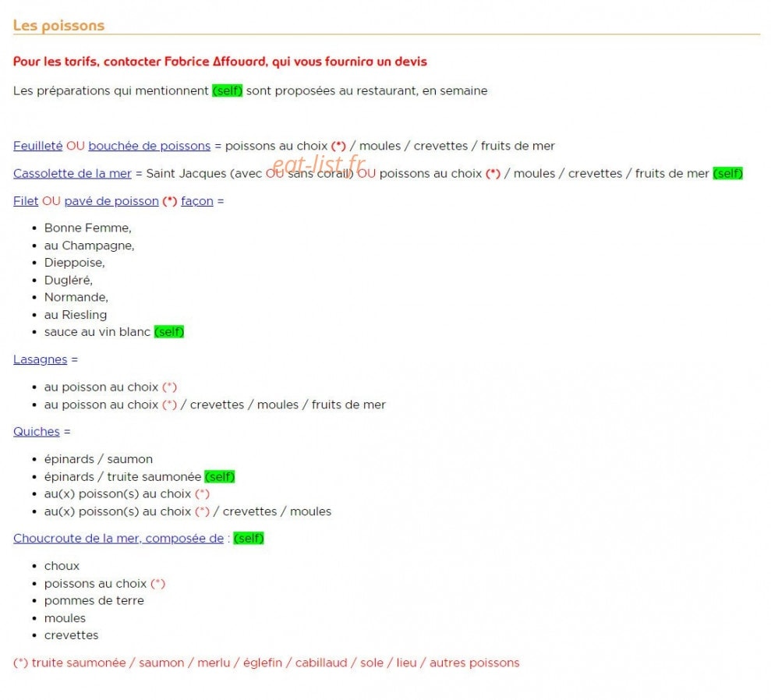This screenshot has height=700, width=771.
Task: Click the Les poissons heading
Action: coord(59,25)
